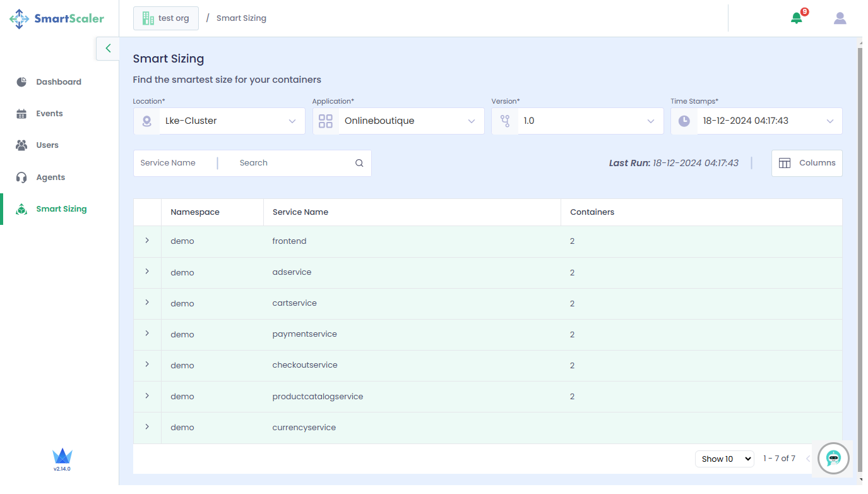Click the Service Name search filter label
The width and height of the screenshot is (868, 494).
[x=168, y=163]
